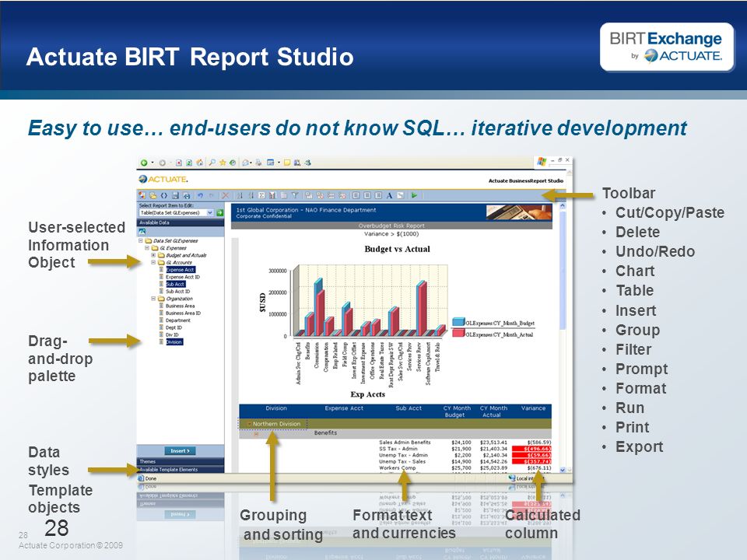Collapse the GL Accounts folder

(153, 262)
